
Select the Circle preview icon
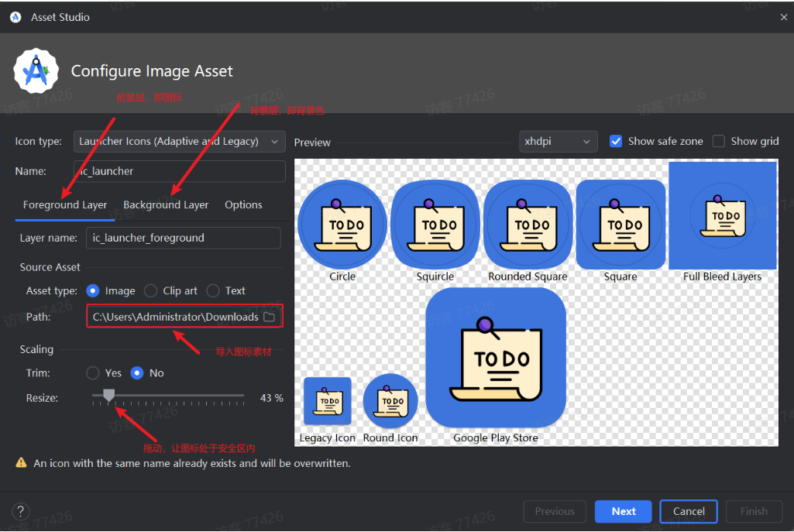tap(343, 225)
